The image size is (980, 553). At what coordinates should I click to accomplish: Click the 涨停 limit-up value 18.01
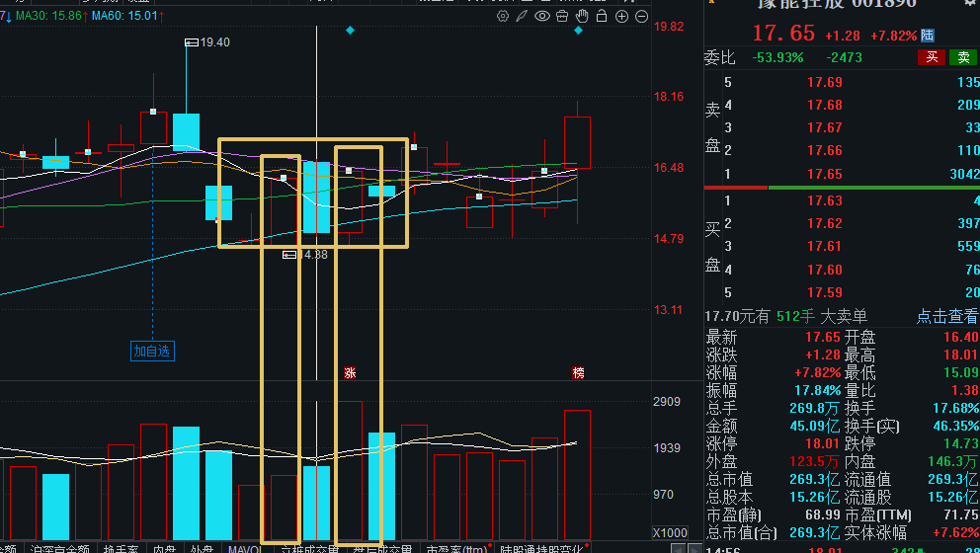point(823,444)
